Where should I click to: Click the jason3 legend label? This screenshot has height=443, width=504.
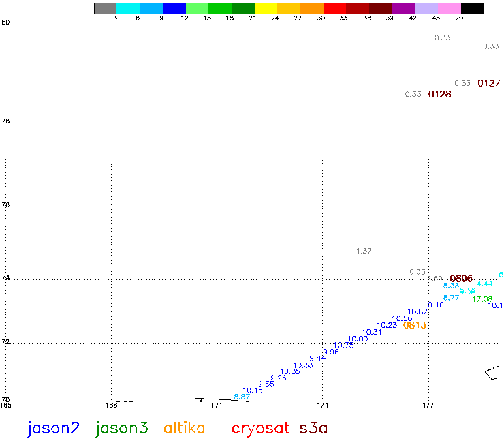pos(121,429)
